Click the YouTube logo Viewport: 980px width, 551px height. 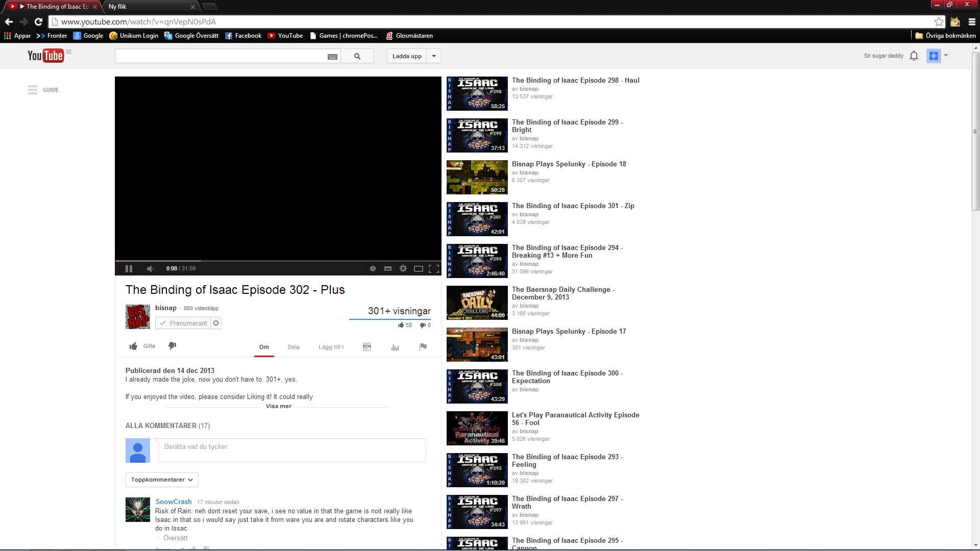[x=46, y=56]
